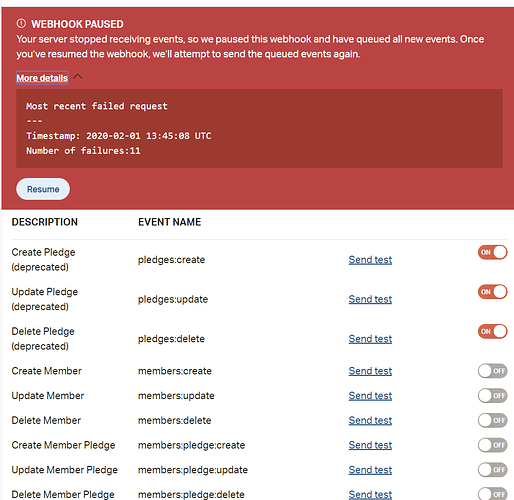This screenshot has width=514, height=500.
Task: Turn off the pledges:update toggle
Action: coord(492,292)
